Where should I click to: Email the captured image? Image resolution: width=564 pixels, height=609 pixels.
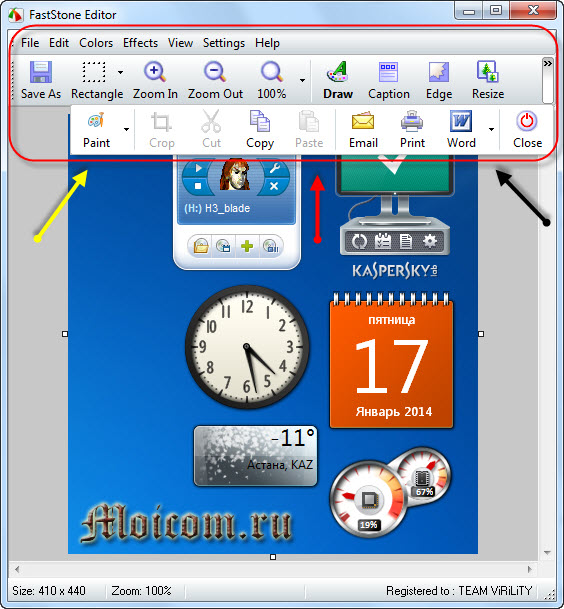(x=363, y=130)
